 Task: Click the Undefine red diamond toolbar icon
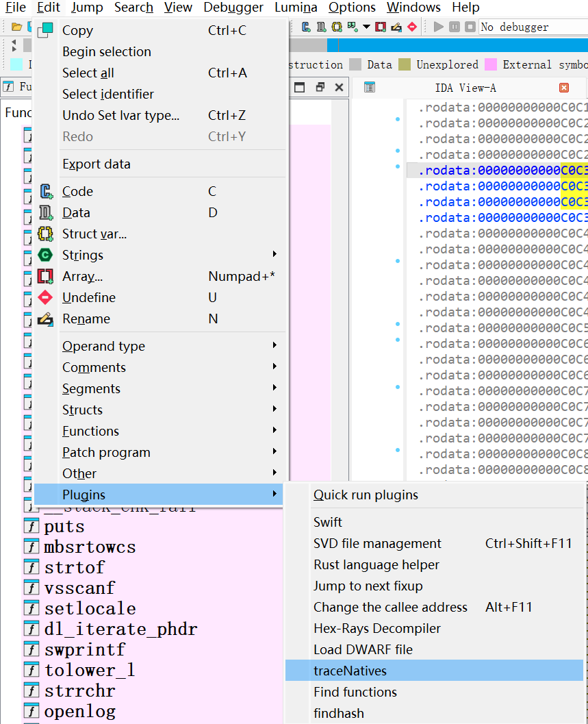[412, 27]
